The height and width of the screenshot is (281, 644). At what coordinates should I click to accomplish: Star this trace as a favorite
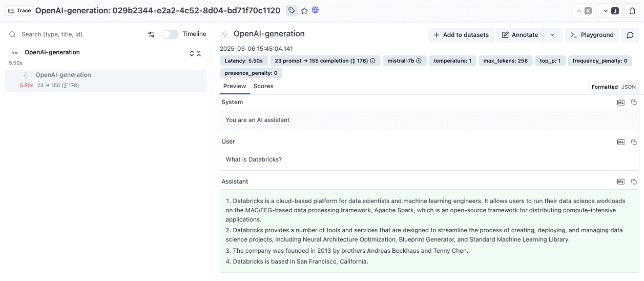click(304, 10)
